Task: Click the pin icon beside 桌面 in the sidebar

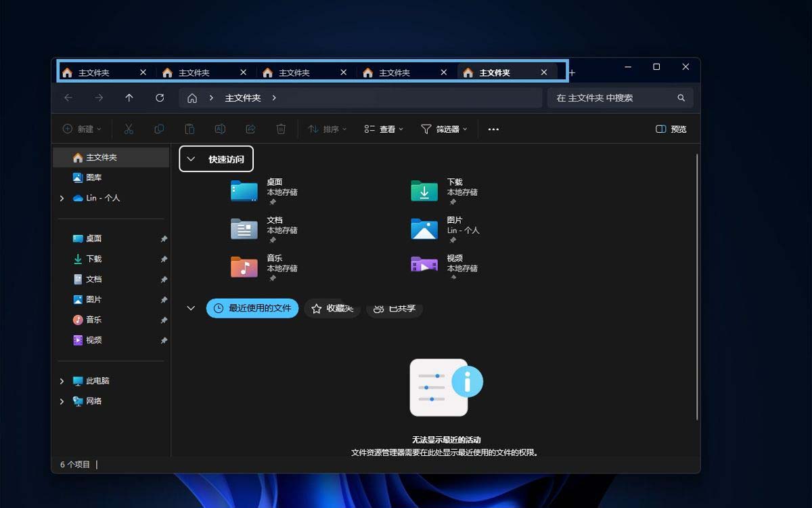Action: (164, 239)
